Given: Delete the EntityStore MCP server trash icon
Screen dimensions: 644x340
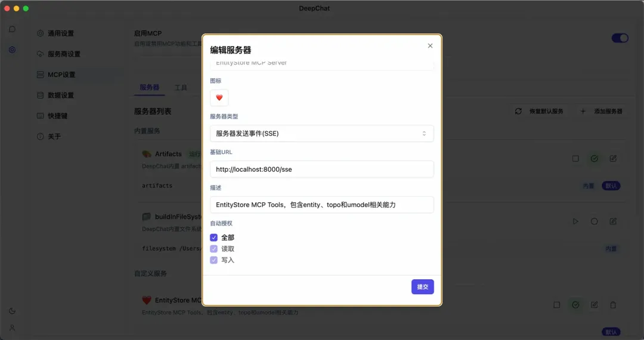Looking at the screenshot, I should (x=613, y=305).
